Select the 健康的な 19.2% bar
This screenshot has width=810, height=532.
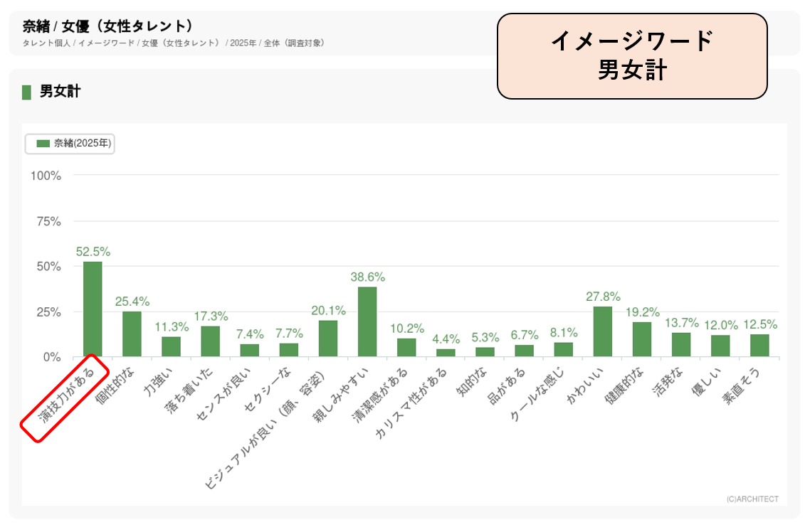pyautogui.click(x=642, y=339)
